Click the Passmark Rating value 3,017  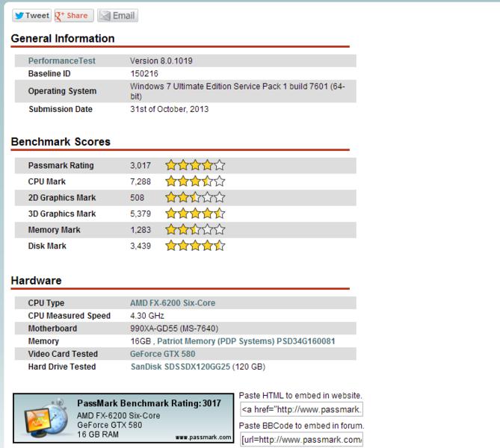[141, 165]
